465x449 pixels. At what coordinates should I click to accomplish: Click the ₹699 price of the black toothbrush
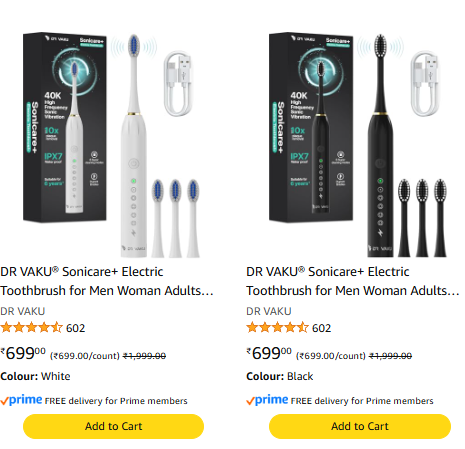coord(269,353)
